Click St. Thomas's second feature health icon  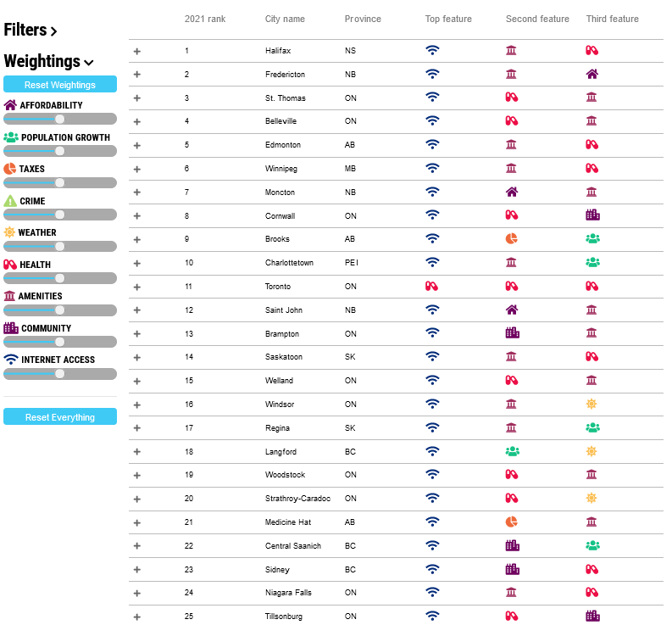pyautogui.click(x=511, y=98)
